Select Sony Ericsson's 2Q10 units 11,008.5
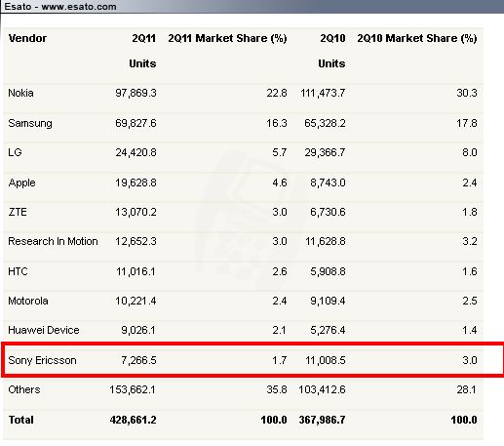 pyautogui.click(x=326, y=360)
